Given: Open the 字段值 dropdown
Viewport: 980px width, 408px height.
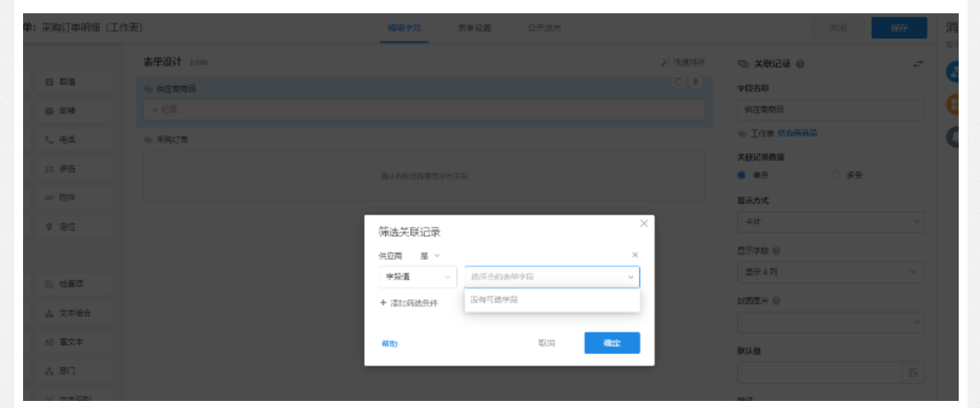Looking at the screenshot, I should pyautogui.click(x=417, y=277).
